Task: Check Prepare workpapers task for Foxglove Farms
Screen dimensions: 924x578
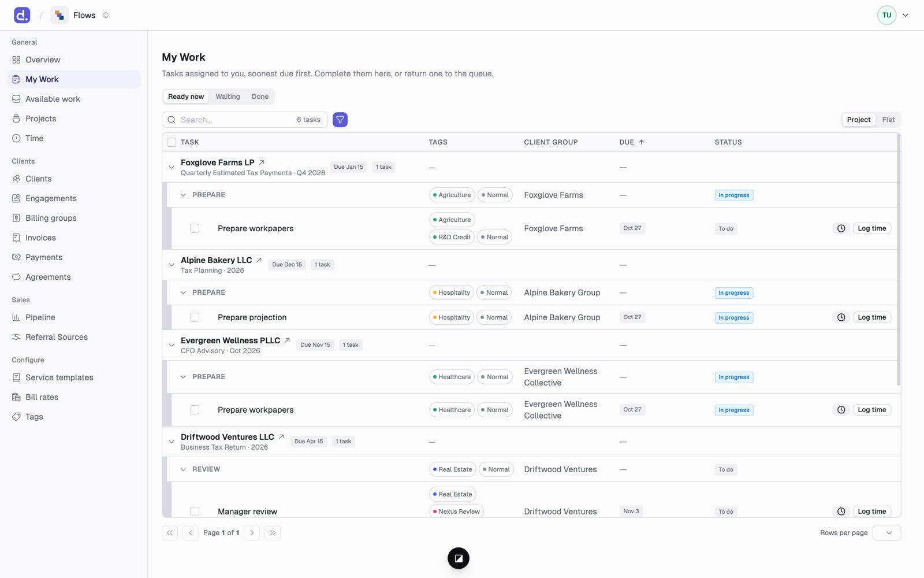Action: (x=195, y=228)
